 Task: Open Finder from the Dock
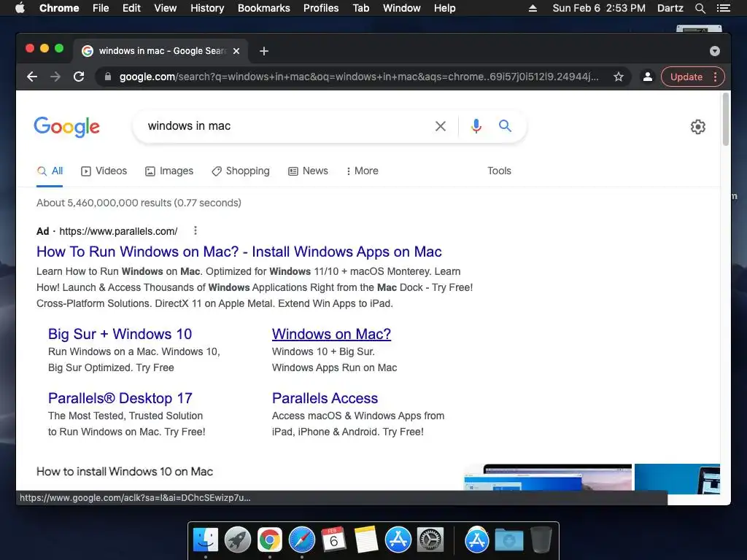tap(206, 540)
